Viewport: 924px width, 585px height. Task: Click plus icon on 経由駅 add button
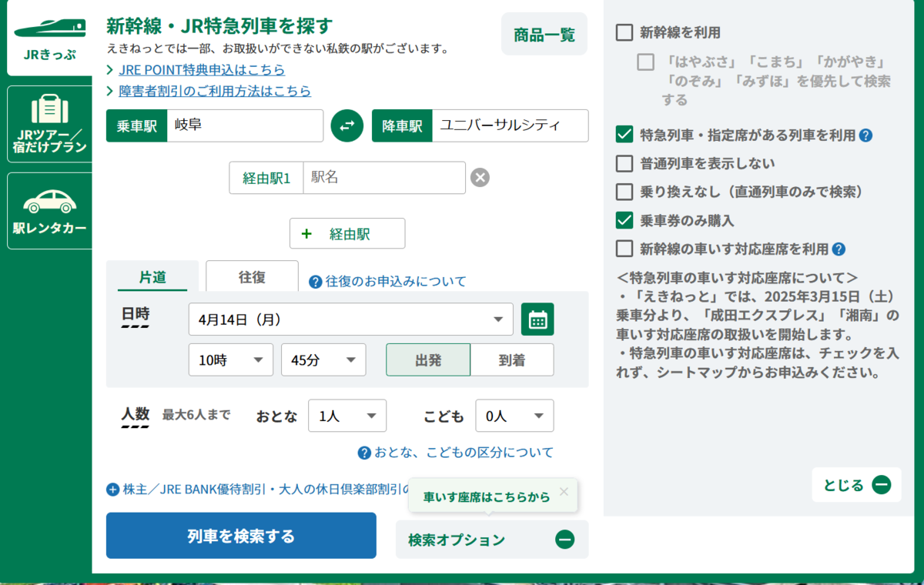click(306, 234)
